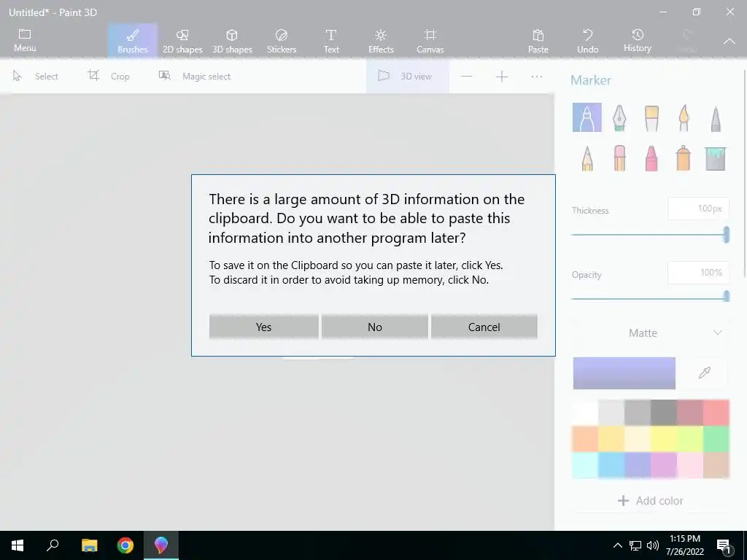Open the Effects tab
Viewport: 747px width, 560px height.
[x=381, y=41]
